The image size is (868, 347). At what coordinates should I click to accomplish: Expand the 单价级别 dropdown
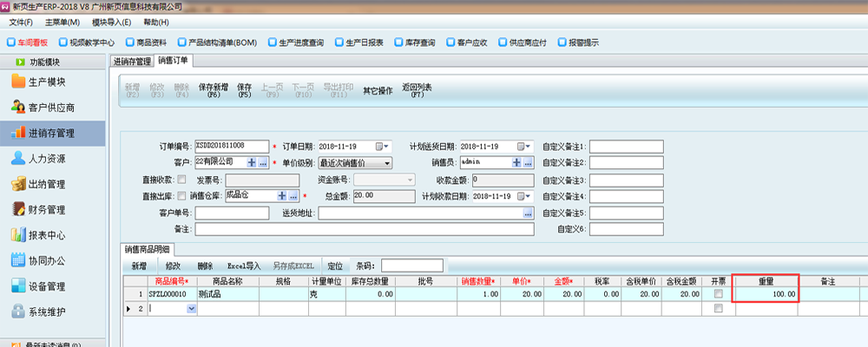(386, 162)
